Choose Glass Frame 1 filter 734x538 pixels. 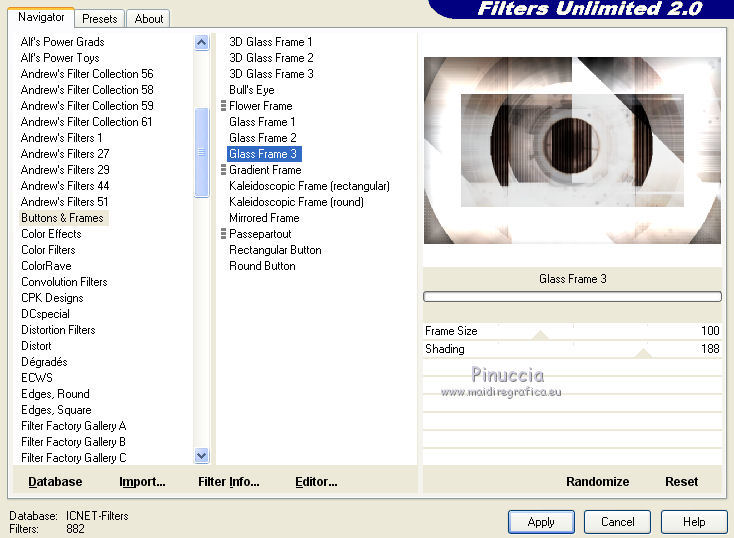pyautogui.click(x=262, y=122)
